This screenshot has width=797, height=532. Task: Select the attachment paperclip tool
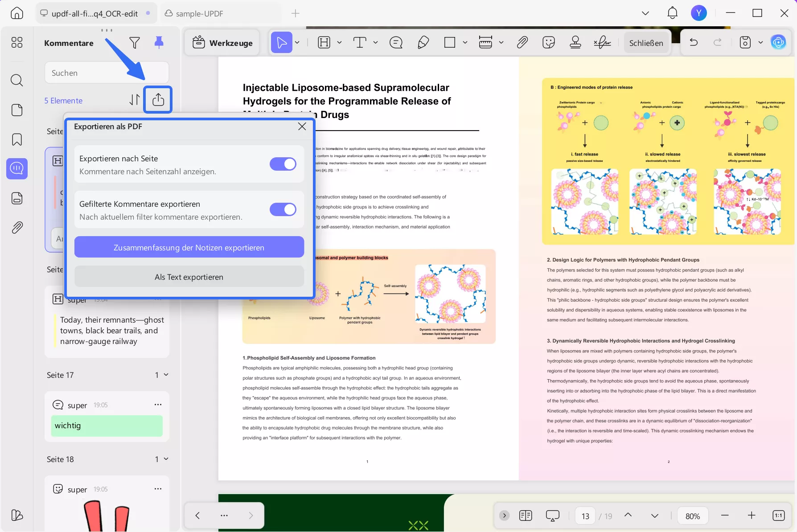tap(522, 42)
